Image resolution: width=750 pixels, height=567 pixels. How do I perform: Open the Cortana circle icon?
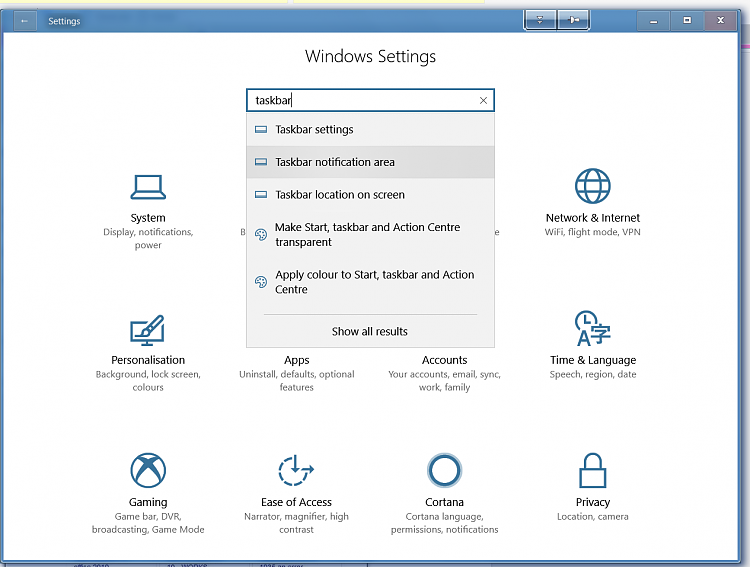tap(444, 470)
